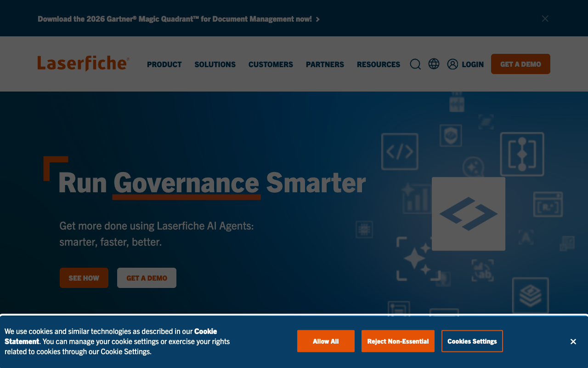
Task: Click the See How button
Action: tap(84, 278)
